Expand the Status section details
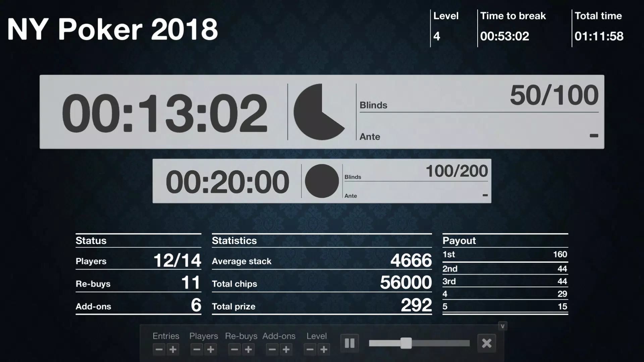Viewport: 644px width, 362px height. click(91, 240)
